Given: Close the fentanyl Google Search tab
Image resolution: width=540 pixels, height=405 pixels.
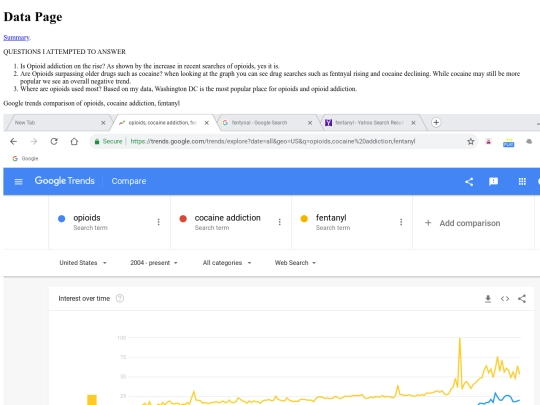Looking at the screenshot, I should [x=310, y=123].
